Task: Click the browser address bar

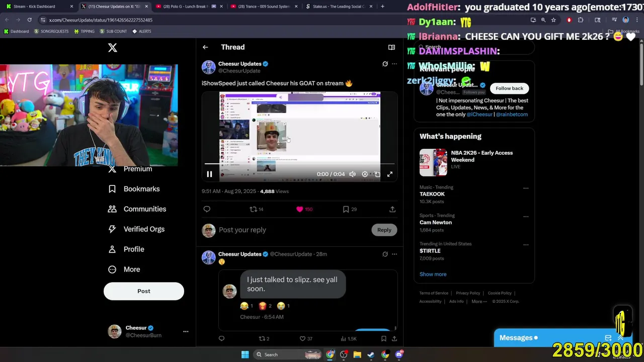Action: coord(282,20)
